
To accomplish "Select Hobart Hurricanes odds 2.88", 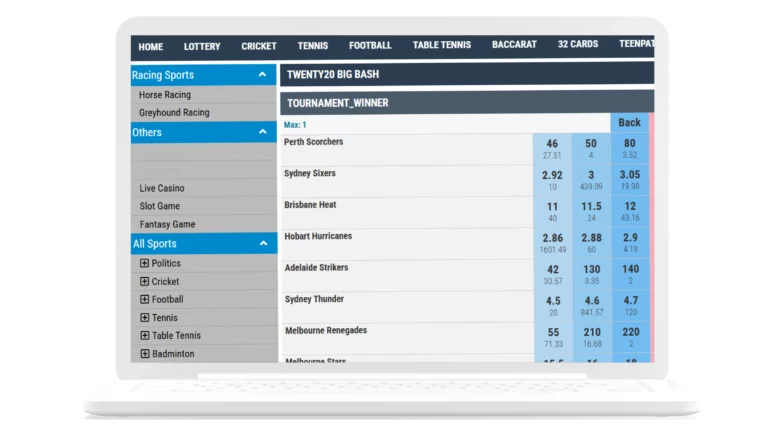I will [591, 242].
